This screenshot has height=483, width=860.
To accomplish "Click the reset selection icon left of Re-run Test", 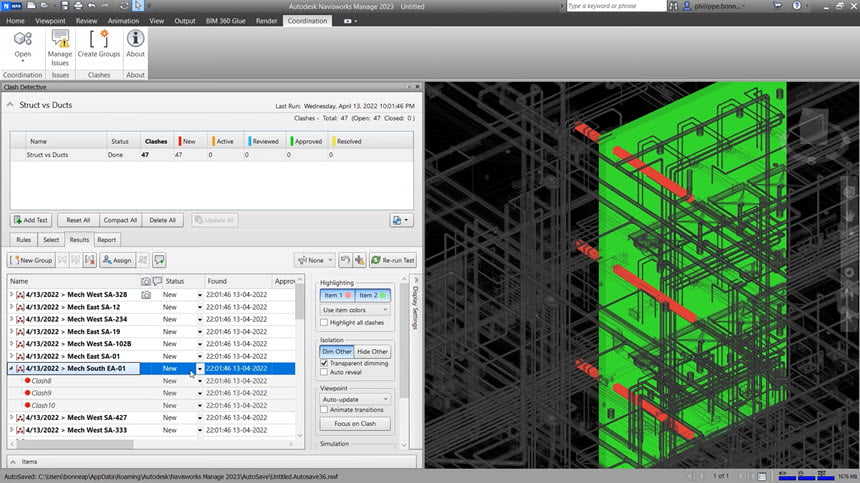I will click(x=344, y=260).
